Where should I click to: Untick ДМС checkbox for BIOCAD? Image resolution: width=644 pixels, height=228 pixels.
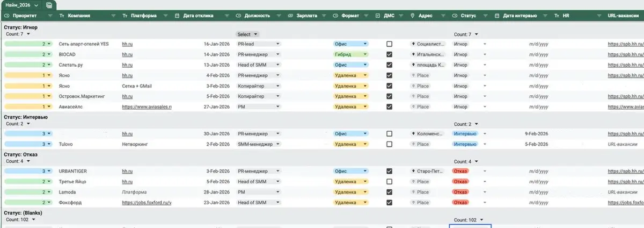[389, 54]
